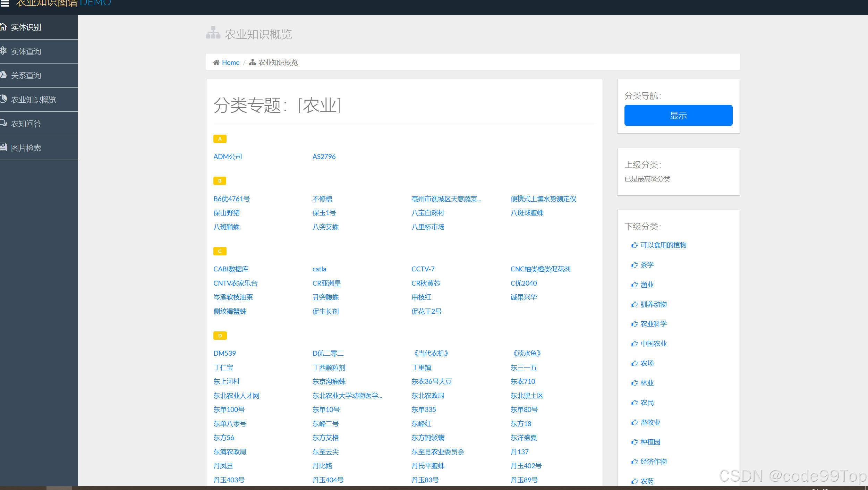Click the hamburger menu icon in top bar

[x=5, y=3]
